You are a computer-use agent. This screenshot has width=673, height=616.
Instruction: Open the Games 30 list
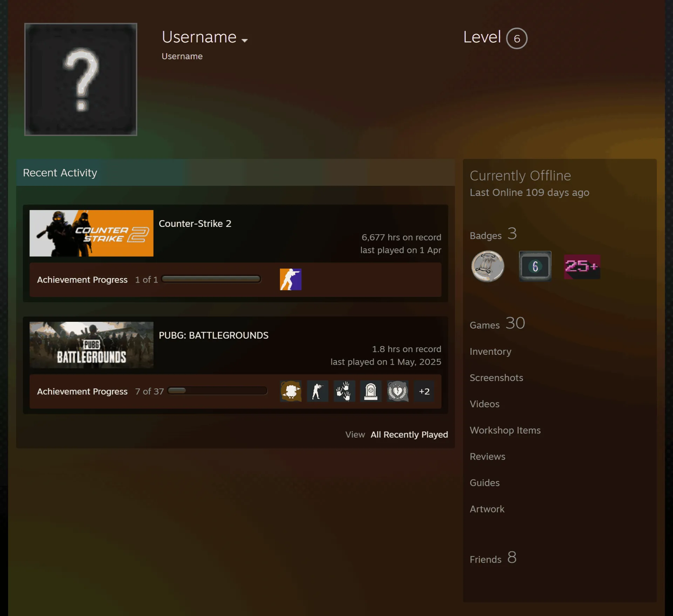(x=497, y=323)
